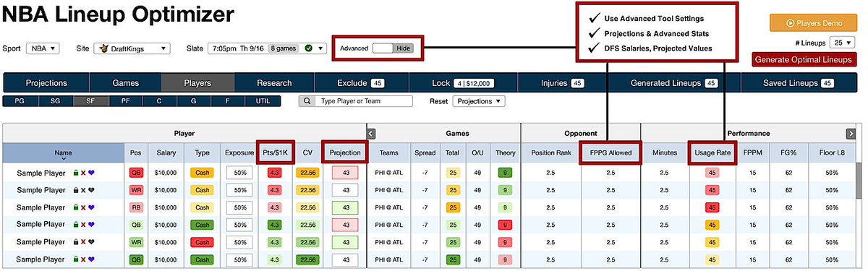Click right arrow beside Performance header
Screen dimensions: 868x271
pos(851,133)
